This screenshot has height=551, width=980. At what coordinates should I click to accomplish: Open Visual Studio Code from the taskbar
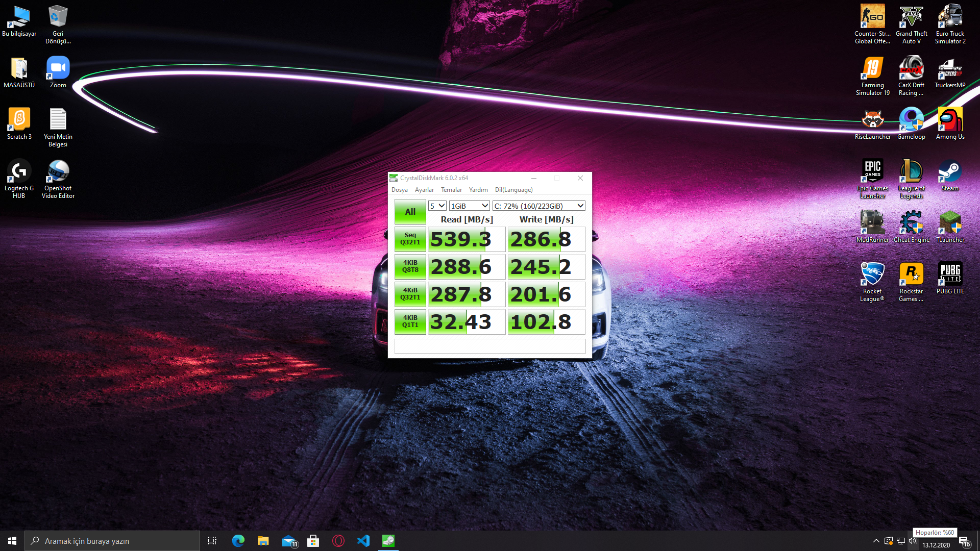363,541
